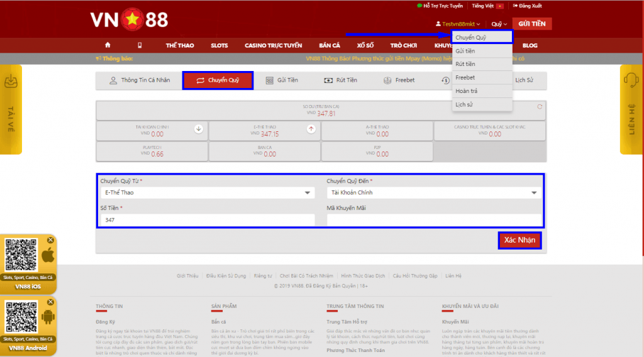
Task: Click the Mã Khuyến Mãi input field
Action: 434,220
